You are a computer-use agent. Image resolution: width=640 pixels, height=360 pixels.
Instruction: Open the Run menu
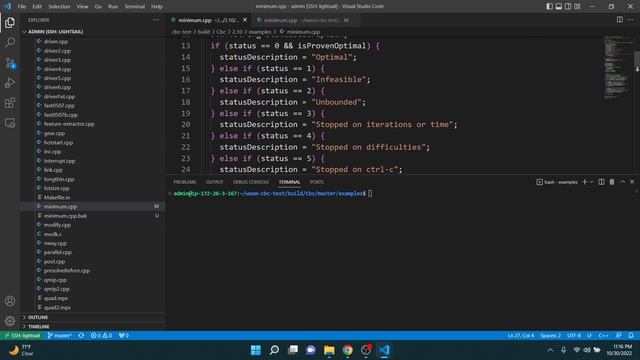coord(113,7)
